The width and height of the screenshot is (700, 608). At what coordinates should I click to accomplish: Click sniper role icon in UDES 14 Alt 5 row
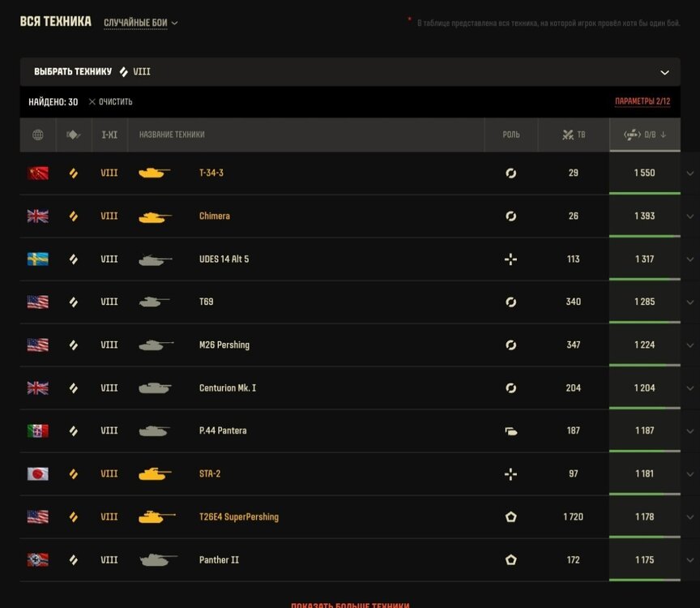511,259
